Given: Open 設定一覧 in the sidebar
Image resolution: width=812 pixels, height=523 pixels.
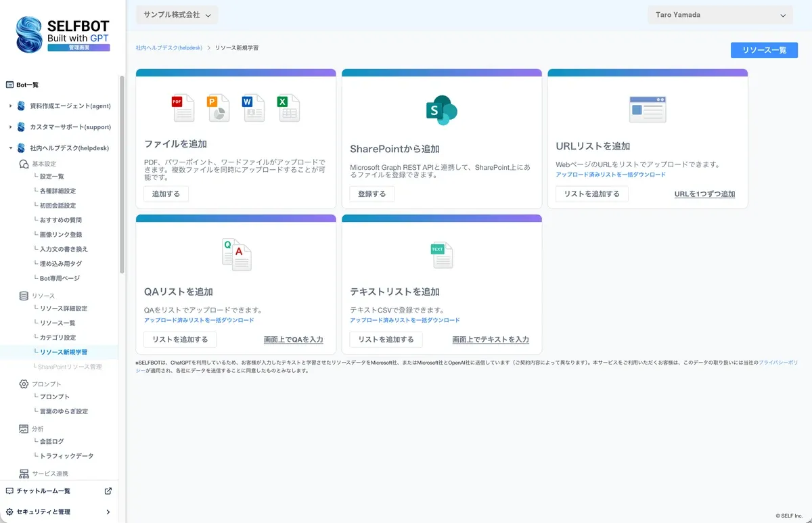Looking at the screenshot, I should [52, 177].
